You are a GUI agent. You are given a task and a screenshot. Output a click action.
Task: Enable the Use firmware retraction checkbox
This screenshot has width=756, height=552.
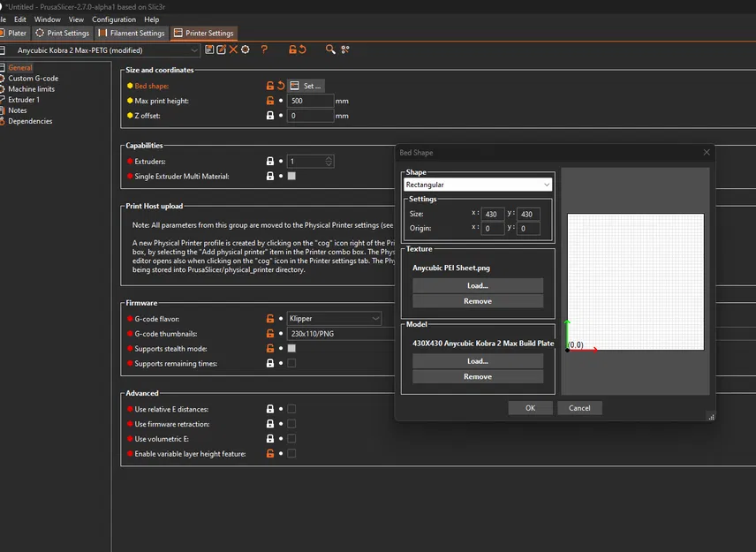(291, 424)
